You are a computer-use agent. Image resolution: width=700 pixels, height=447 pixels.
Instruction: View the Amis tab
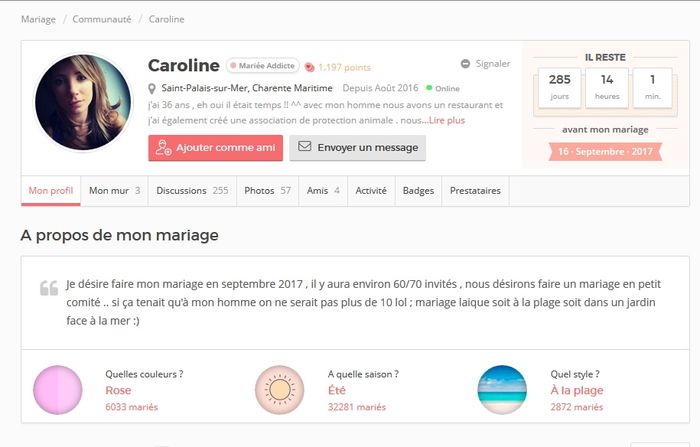pos(323,190)
